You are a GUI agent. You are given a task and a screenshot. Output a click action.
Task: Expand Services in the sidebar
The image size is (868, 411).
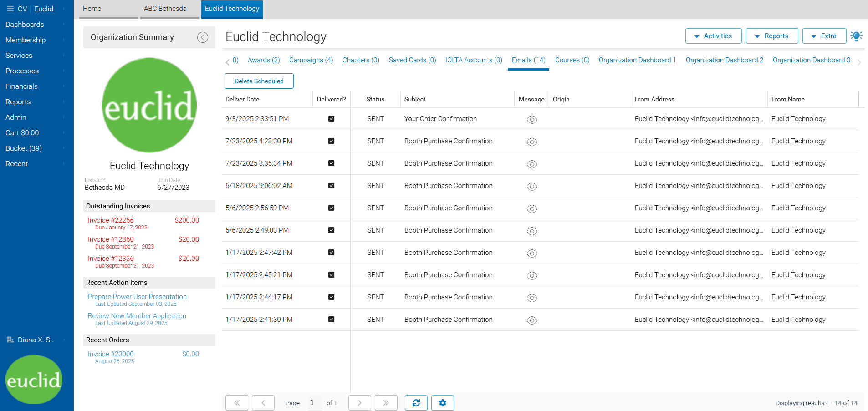36,56
